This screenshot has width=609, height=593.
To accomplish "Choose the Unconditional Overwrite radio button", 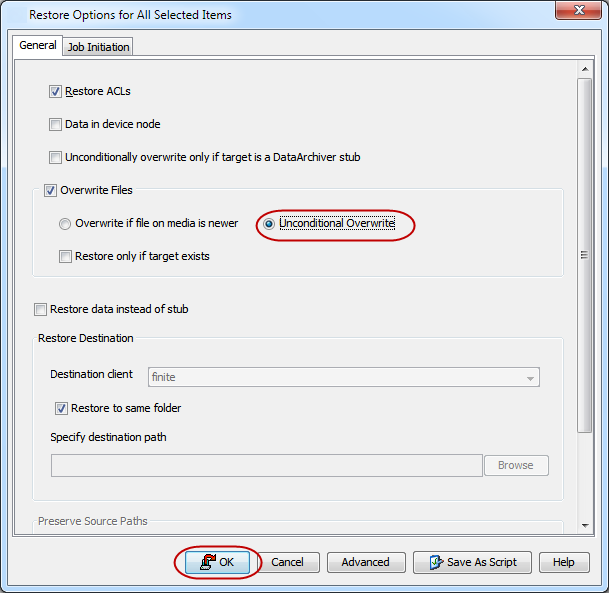I will tap(269, 224).
